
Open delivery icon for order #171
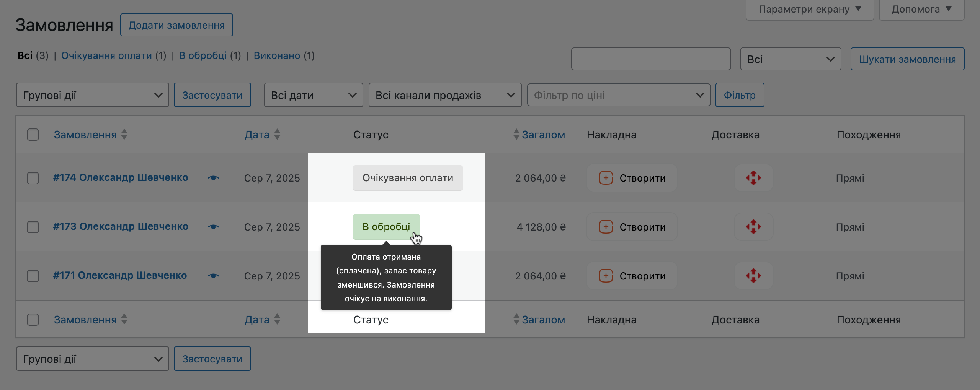[753, 276]
